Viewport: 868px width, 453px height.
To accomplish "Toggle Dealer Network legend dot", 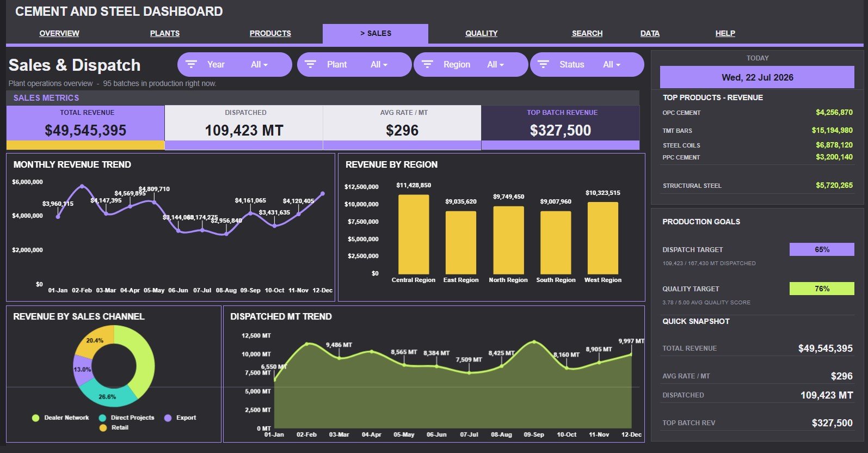I will [x=36, y=418].
